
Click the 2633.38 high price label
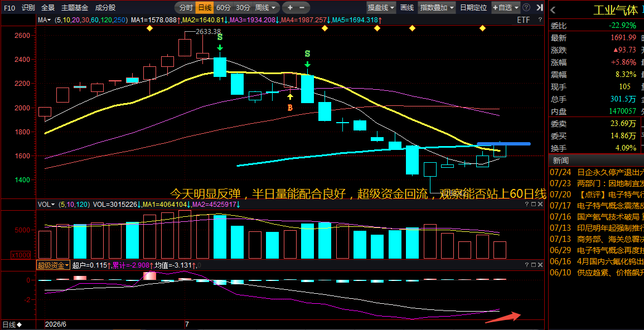[208, 32]
